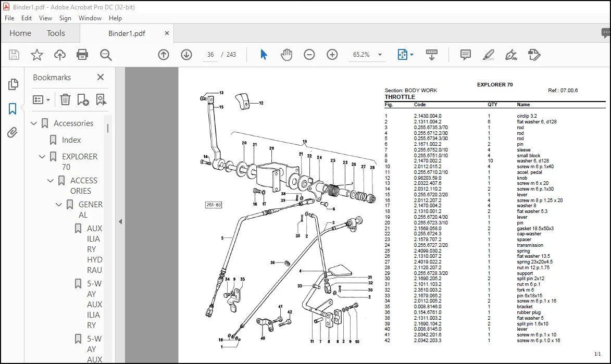Open the Find text search tool
The image size is (611, 364).
(x=106, y=55)
